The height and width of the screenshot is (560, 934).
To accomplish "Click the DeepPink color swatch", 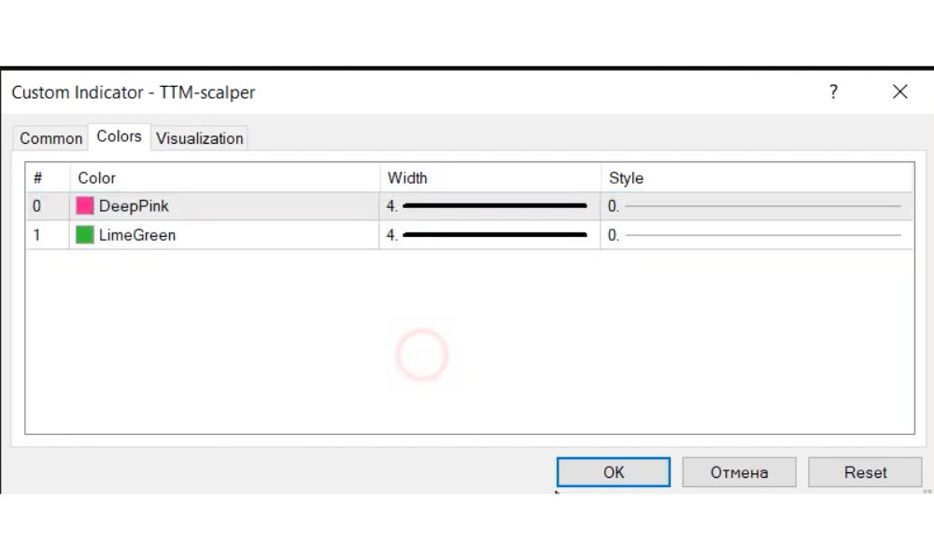I will click(x=85, y=206).
